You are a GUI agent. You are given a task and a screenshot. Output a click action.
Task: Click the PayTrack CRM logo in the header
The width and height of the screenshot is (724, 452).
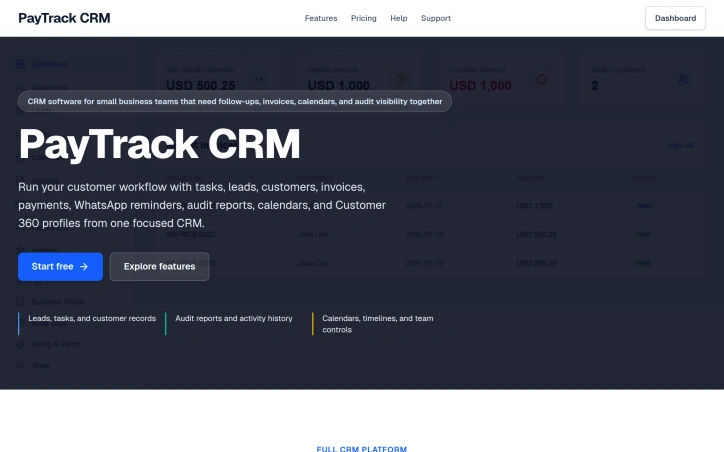64,18
